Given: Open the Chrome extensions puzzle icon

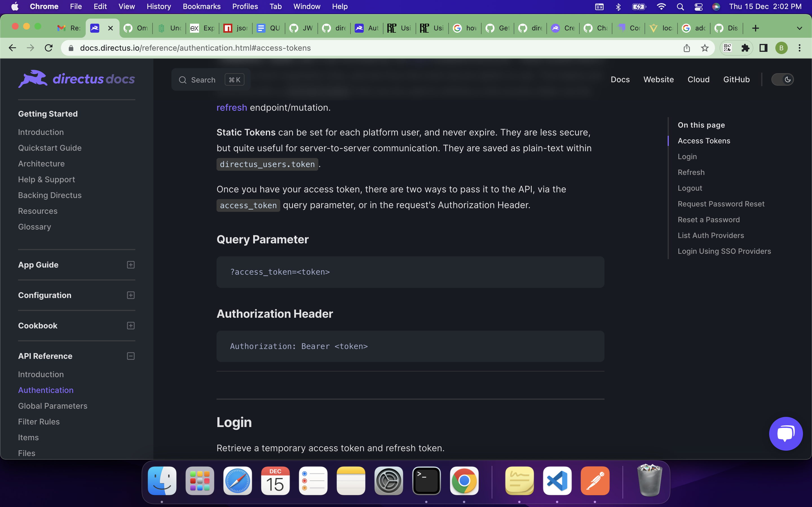Looking at the screenshot, I should (745, 48).
